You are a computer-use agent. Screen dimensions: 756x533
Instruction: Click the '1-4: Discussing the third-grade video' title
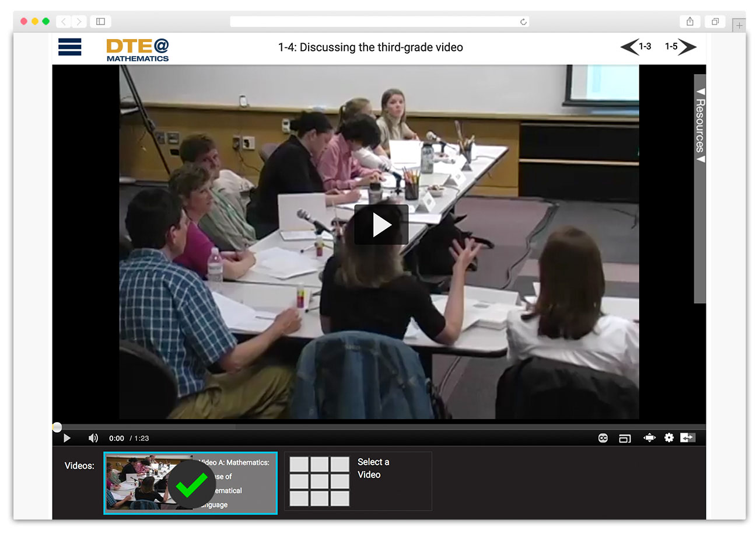(370, 47)
